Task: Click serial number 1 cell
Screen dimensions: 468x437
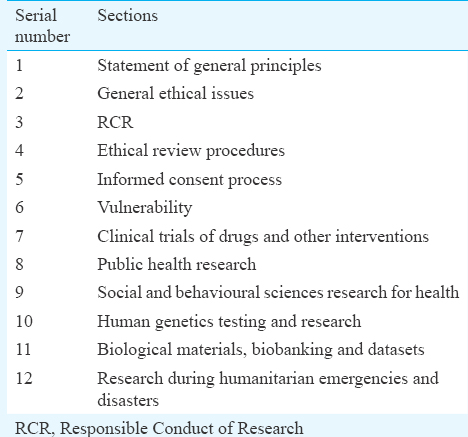Action: (x=19, y=65)
